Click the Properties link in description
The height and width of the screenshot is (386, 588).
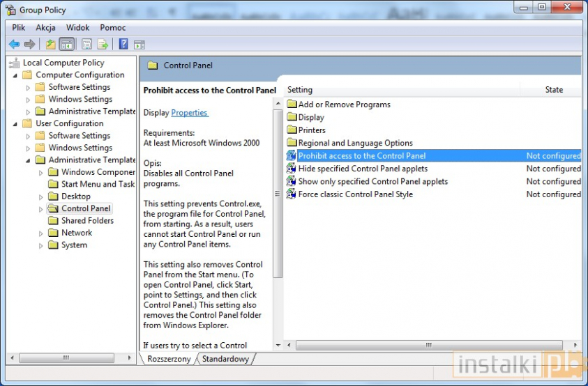(x=189, y=113)
